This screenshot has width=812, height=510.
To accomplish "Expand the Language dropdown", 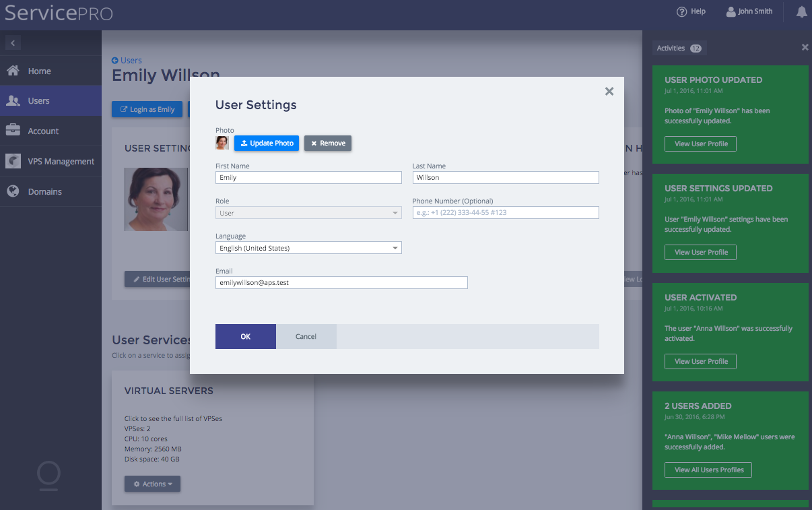I will [308, 248].
